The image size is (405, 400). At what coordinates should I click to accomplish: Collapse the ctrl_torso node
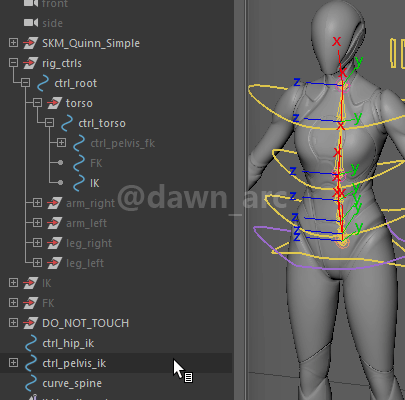point(49,123)
